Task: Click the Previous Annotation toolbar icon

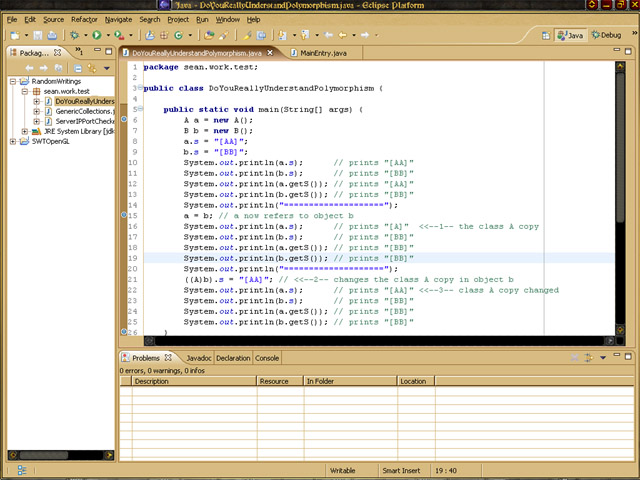Action: pyautogui.click(x=305, y=36)
